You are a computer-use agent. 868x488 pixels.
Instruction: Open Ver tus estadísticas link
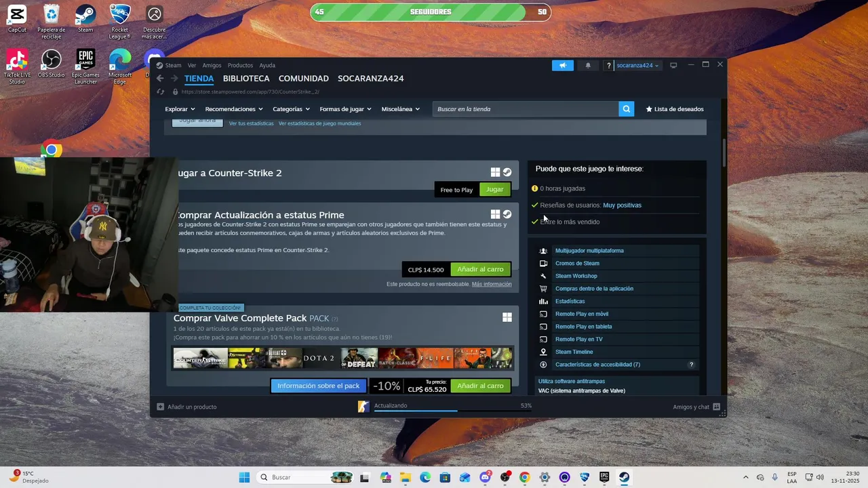pos(251,123)
